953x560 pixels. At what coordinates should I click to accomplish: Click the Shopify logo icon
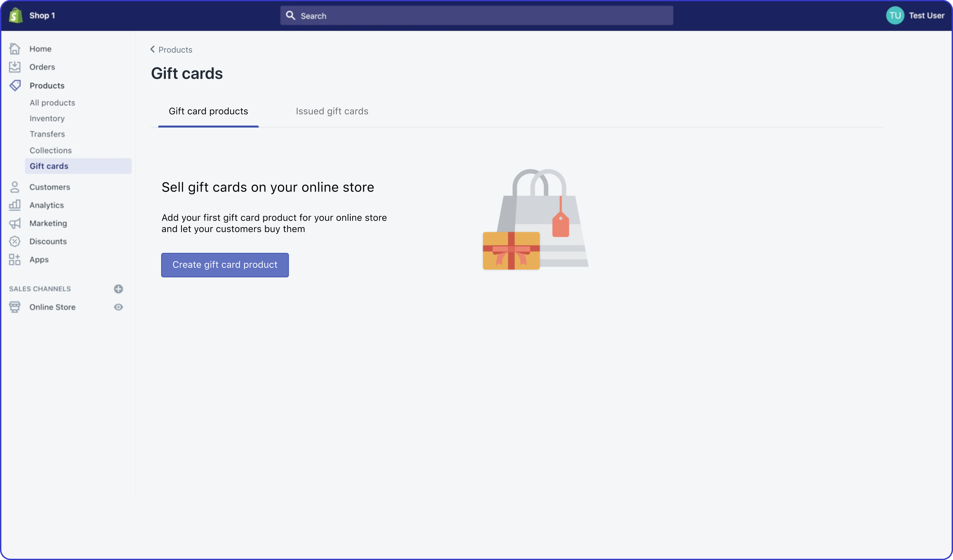16,16
